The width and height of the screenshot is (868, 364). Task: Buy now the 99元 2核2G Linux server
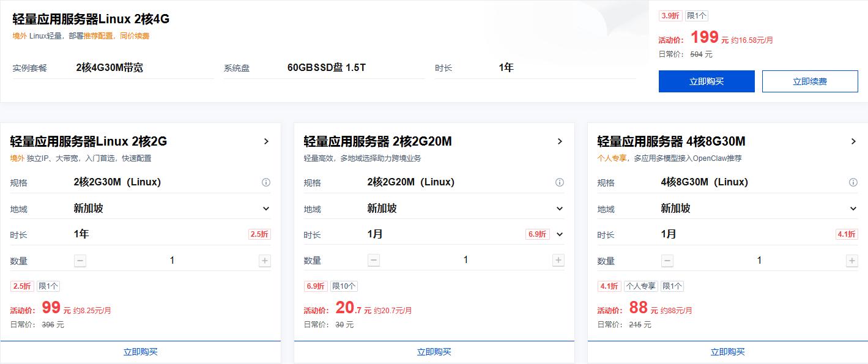tap(141, 352)
